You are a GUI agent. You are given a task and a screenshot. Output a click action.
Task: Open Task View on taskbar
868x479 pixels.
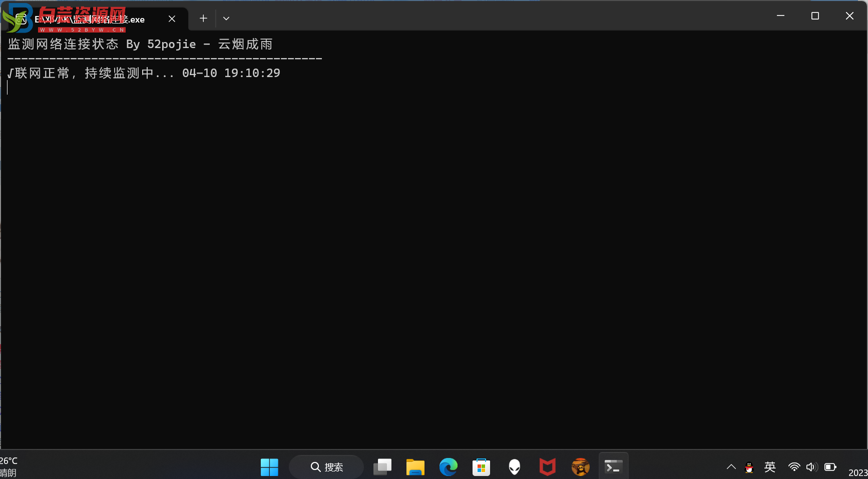click(x=382, y=467)
